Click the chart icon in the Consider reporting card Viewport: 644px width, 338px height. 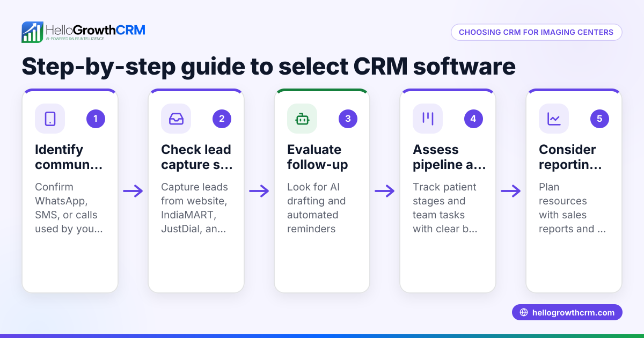pos(554,119)
